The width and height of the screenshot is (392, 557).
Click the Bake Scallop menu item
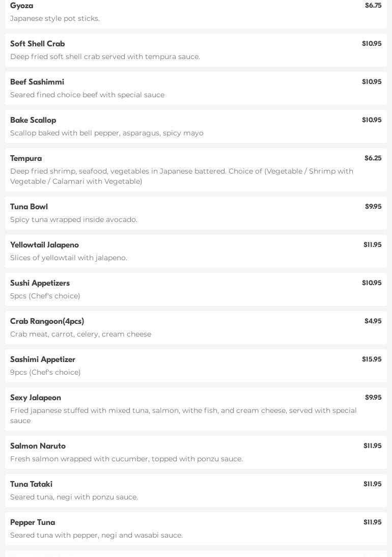click(33, 120)
